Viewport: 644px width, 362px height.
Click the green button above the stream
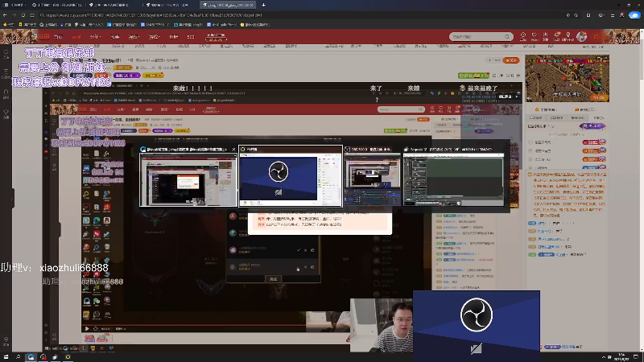pos(473,76)
